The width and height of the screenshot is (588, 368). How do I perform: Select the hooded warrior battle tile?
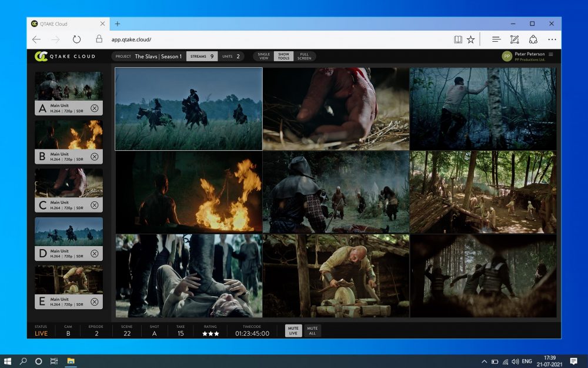pyautogui.click(x=336, y=192)
